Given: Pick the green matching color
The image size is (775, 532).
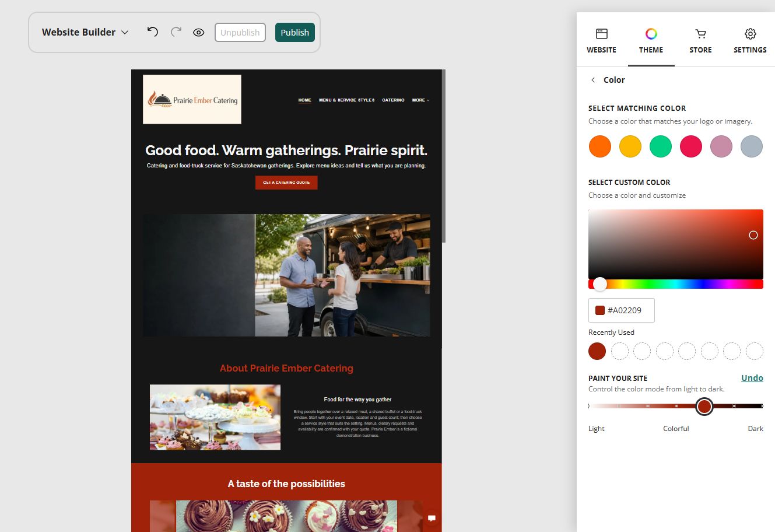Looking at the screenshot, I should click(661, 146).
